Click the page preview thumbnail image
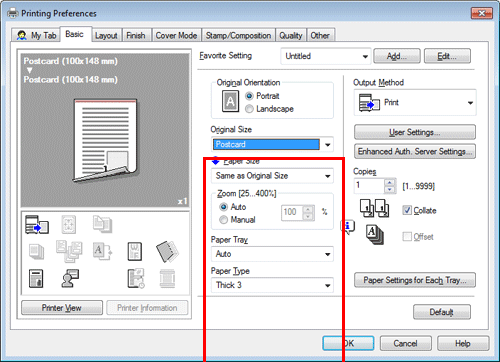This screenshot has height=362, width=500. click(x=105, y=141)
